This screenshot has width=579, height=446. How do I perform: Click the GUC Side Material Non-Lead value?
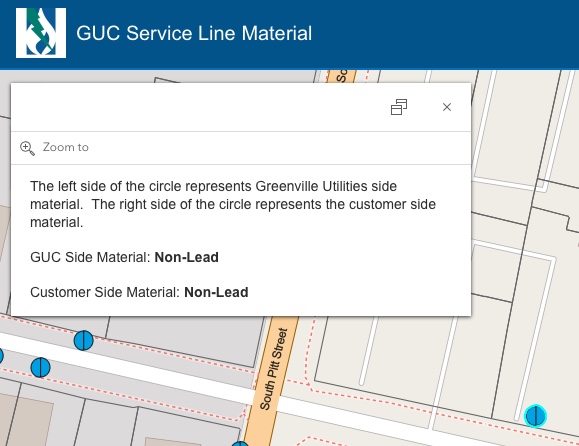coord(186,257)
